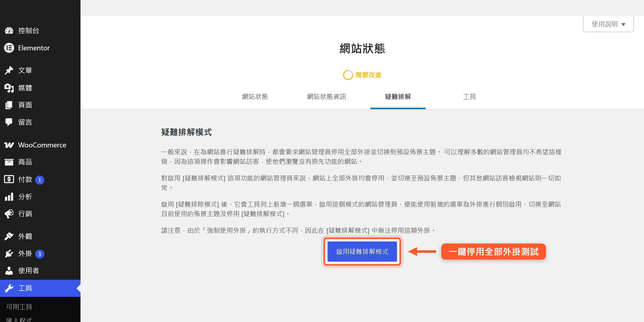Screen dimensions: 644x322
Task: Click the 留言 comment bubble icon
Action: click(9, 122)
